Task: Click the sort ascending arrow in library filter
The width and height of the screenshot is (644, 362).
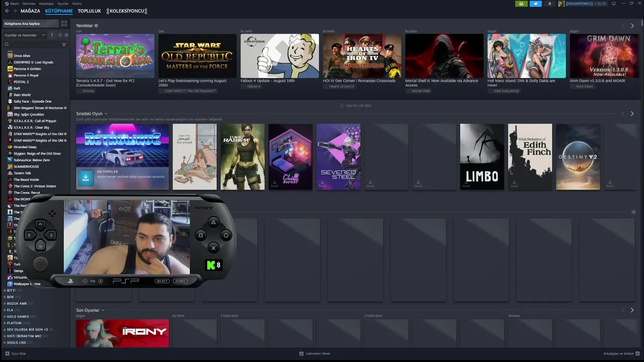Action: click(x=52, y=35)
